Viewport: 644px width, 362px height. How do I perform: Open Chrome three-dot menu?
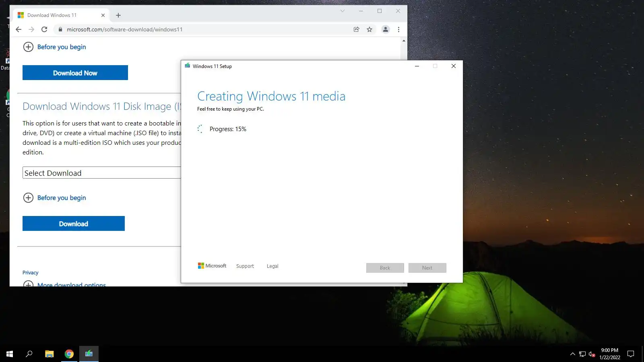click(398, 29)
